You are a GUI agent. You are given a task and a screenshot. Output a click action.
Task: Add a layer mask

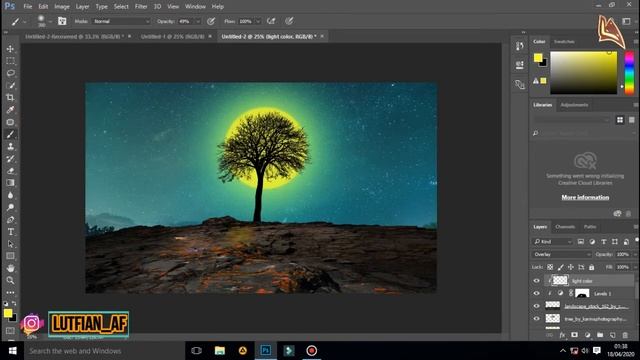click(575, 335)
